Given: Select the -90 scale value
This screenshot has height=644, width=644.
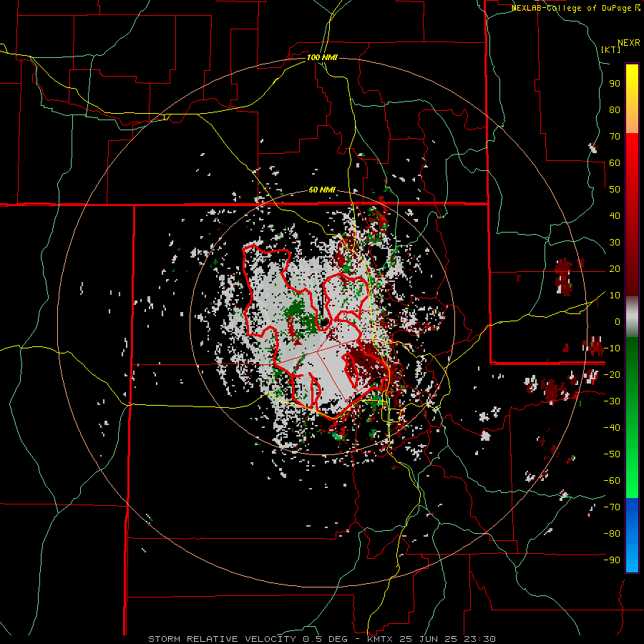Looking at the screenshot, I should pyautogui.click(x=612, y=560).
